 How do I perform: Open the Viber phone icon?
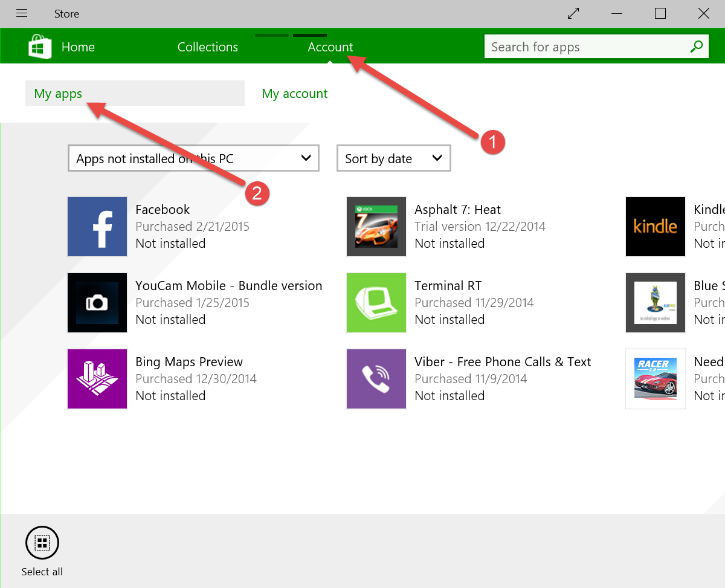click(376, 379)
